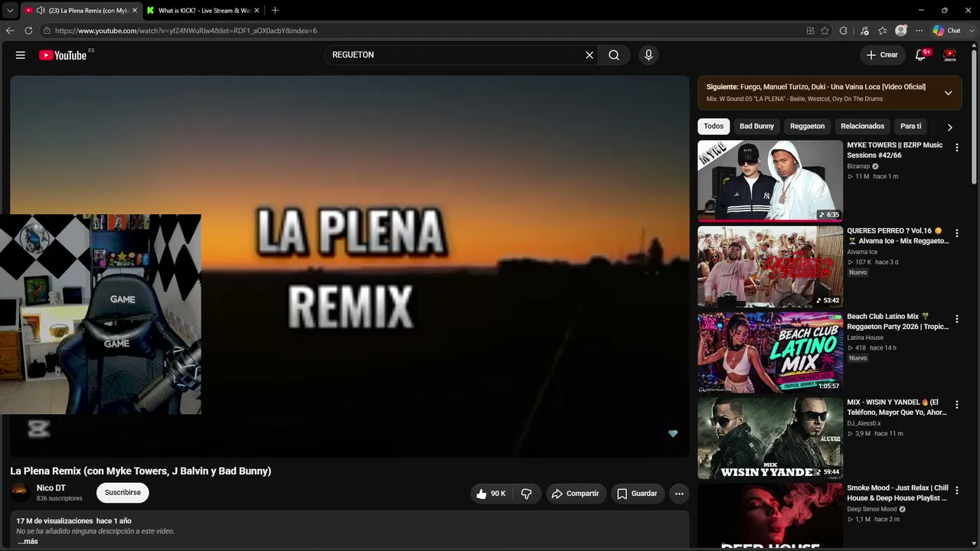Share this video with Compartir
This screenshot has width=980, height=551.
coord(575,494)
